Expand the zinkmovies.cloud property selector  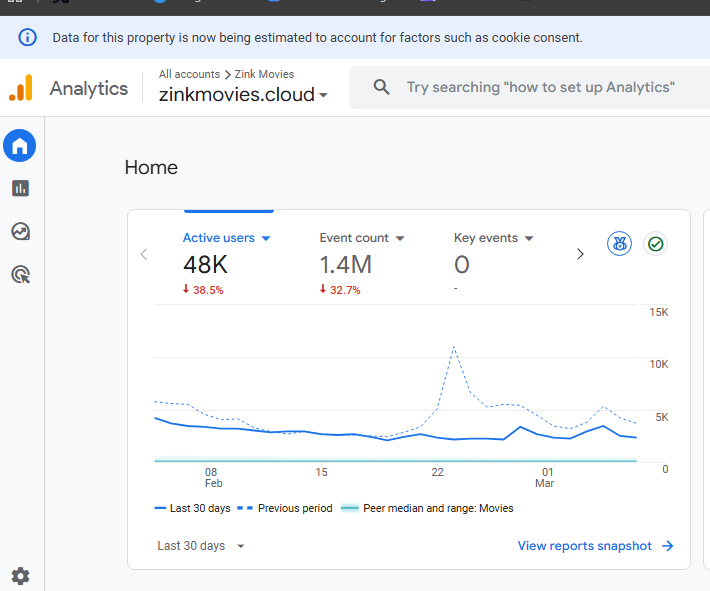[x=243, y=95]
